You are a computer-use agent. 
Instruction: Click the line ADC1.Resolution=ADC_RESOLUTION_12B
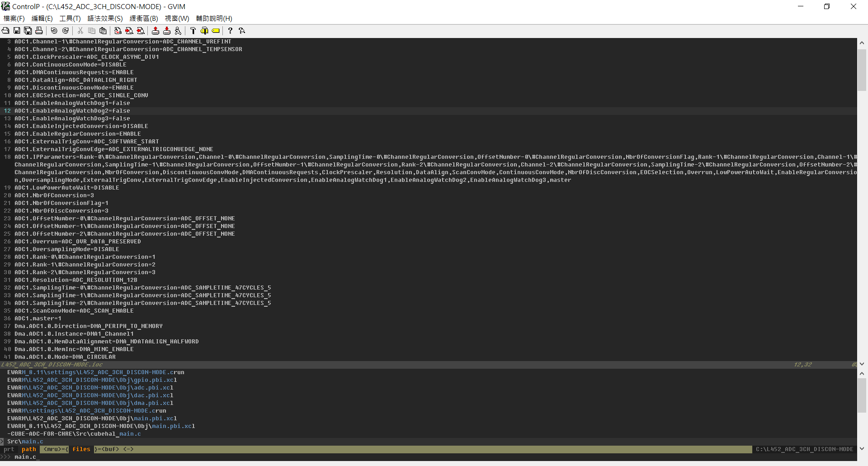point(76,280)
